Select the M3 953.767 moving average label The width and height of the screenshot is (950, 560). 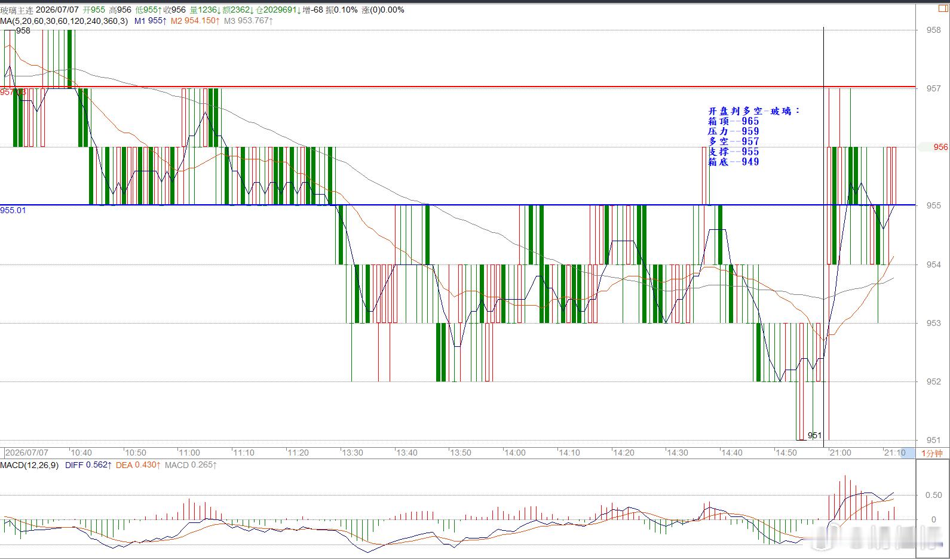pos(249,21)
